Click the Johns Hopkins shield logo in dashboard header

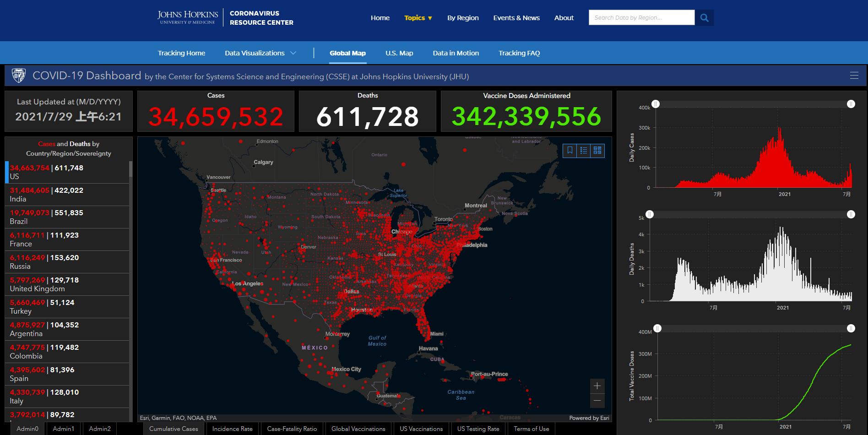[x=19, y=76]
